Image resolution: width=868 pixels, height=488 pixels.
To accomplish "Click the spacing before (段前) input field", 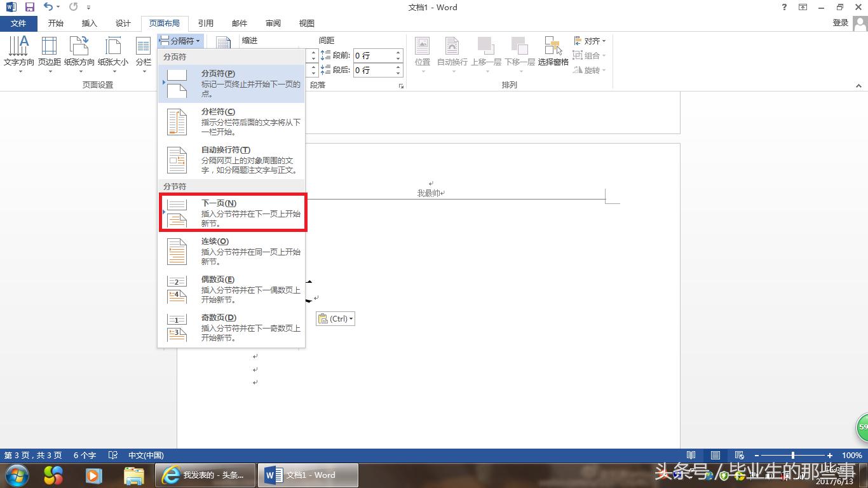I will [x=374, y=55].
